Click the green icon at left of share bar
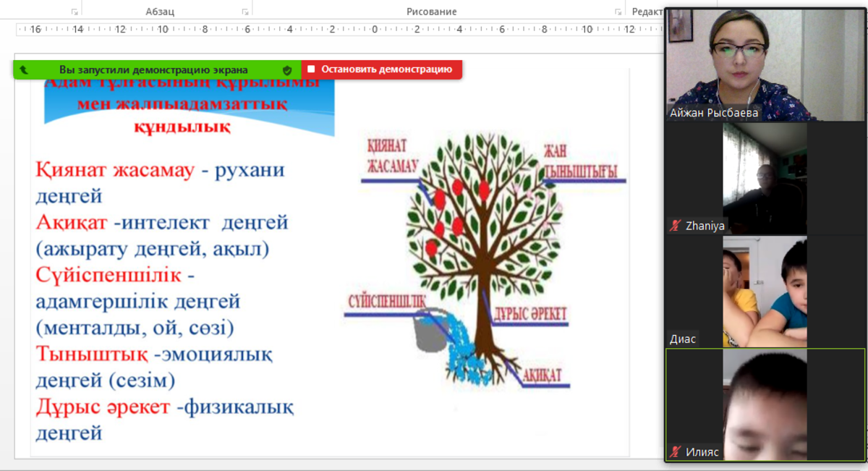This screenshot has width=868, height=471. [x=24, y=70]
